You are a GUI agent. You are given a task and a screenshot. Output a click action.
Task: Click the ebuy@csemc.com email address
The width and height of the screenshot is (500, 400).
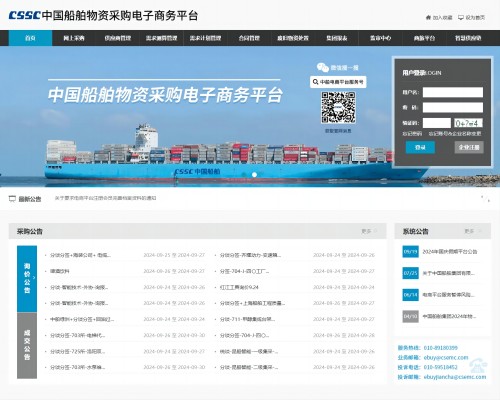[x=446, y=357]
